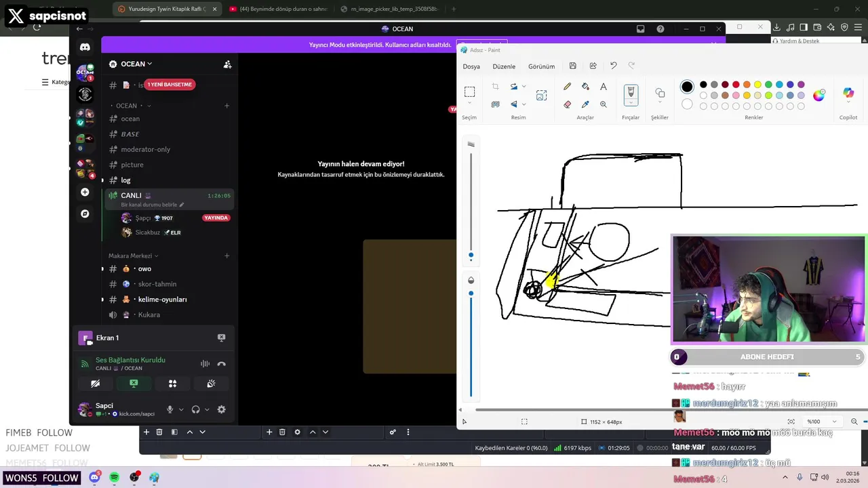This screenshot has height=488, width=868.
Task: Switch to the Yurudesign Tywin Kitaplık browser tab
Action: click(166, 9)
